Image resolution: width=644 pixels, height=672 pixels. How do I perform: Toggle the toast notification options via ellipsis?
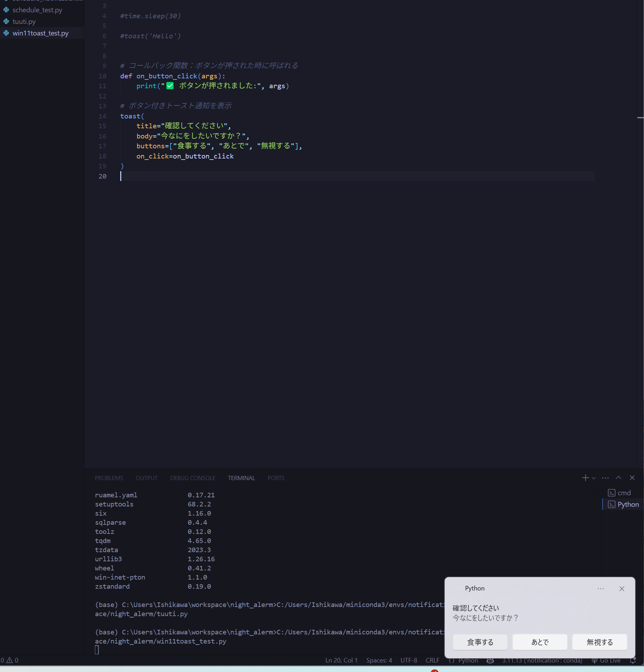pyautogui.click(x=601, y=589)
